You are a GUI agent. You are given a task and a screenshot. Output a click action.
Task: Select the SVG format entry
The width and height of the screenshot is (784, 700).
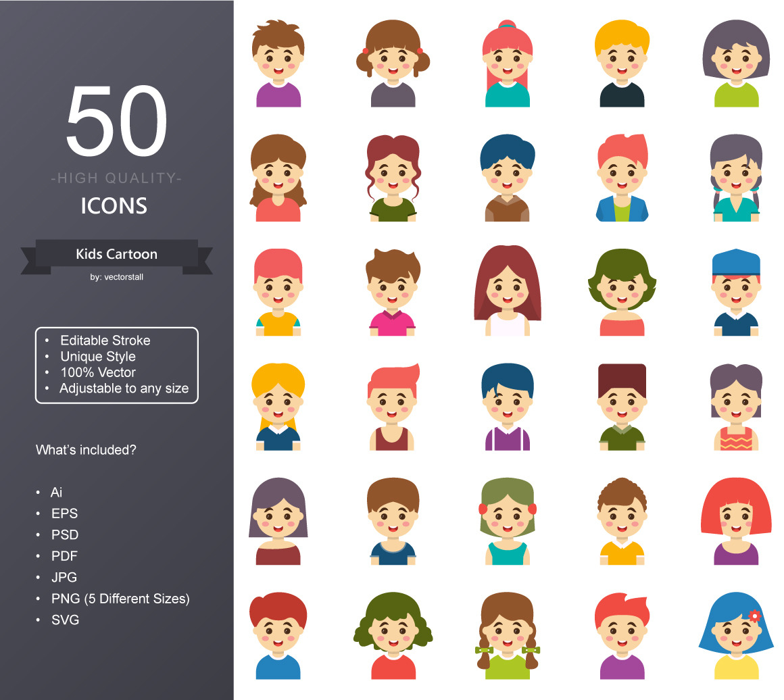tap(66, 620)
